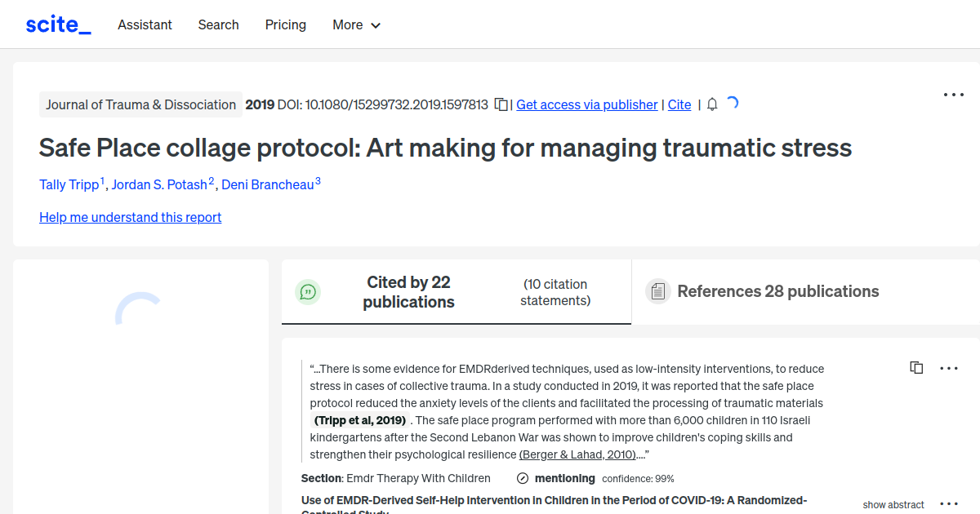Viewport: 980px width, 514px height.
Task: Copy the citation statement with the copy icon
Action: click(916, 367)
